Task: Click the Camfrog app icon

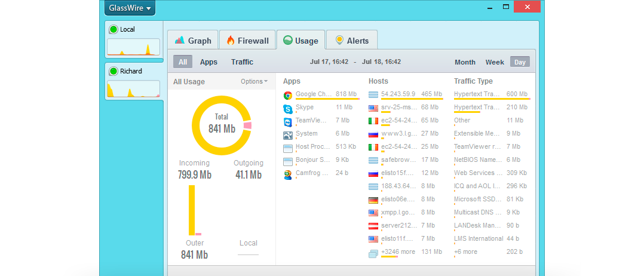Action: pos(288,174)
